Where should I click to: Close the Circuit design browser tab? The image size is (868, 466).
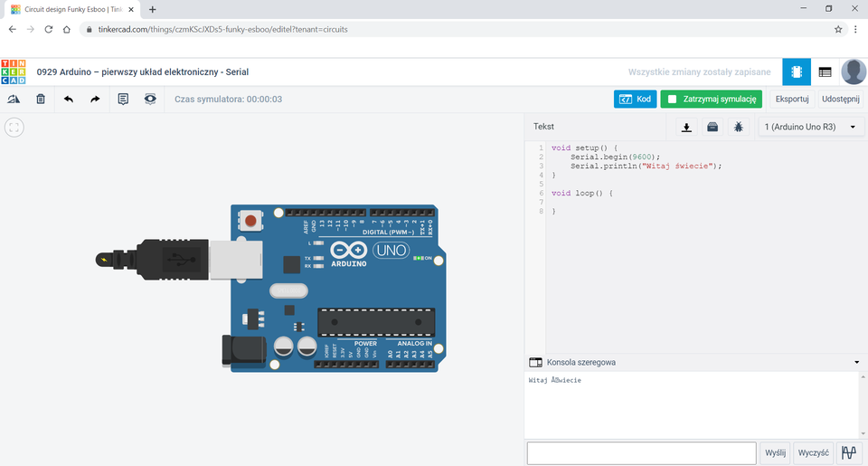click(131, 9)
